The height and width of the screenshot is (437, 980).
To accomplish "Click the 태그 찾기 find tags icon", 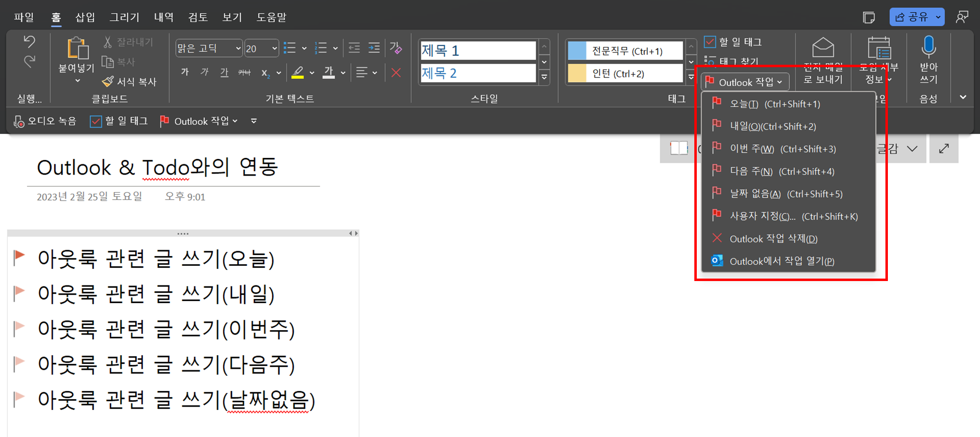I will pos(710,61).
